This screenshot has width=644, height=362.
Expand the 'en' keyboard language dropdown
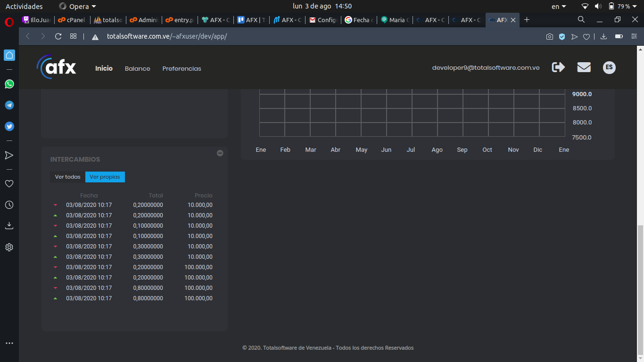pyautogui.click(x=558, y=6)
